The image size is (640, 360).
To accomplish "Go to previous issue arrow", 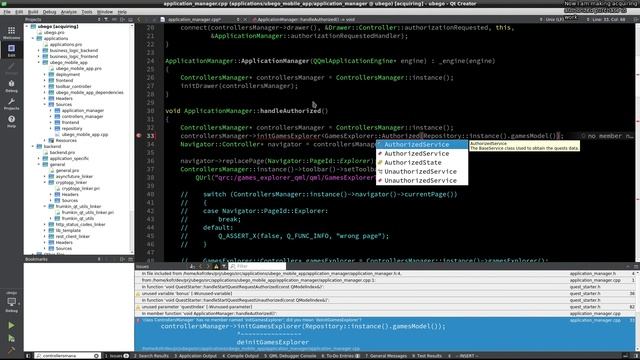I will tap(200, 267).
